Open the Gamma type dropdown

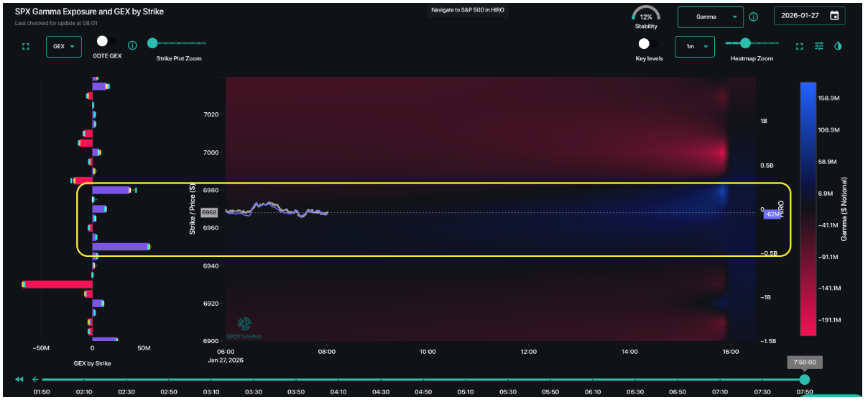pos(710,17)
